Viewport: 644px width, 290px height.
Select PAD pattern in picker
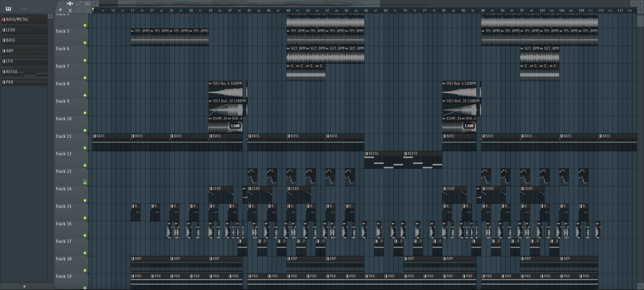24,82
